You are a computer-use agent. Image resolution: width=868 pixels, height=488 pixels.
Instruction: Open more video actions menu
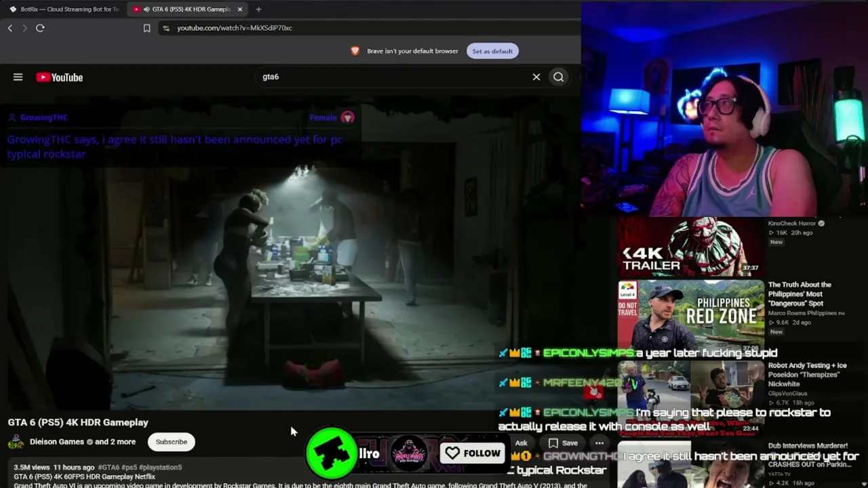pos(599,443)
